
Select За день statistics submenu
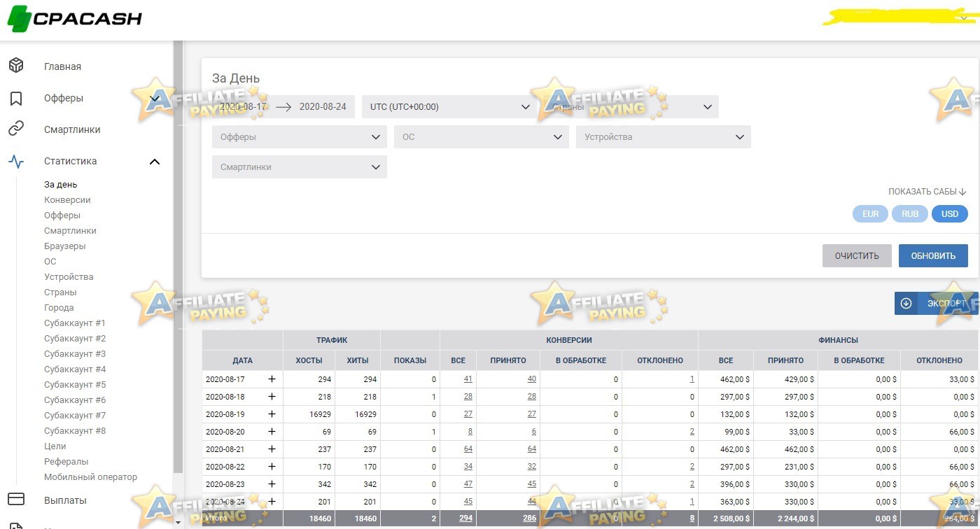pos(61,185)
